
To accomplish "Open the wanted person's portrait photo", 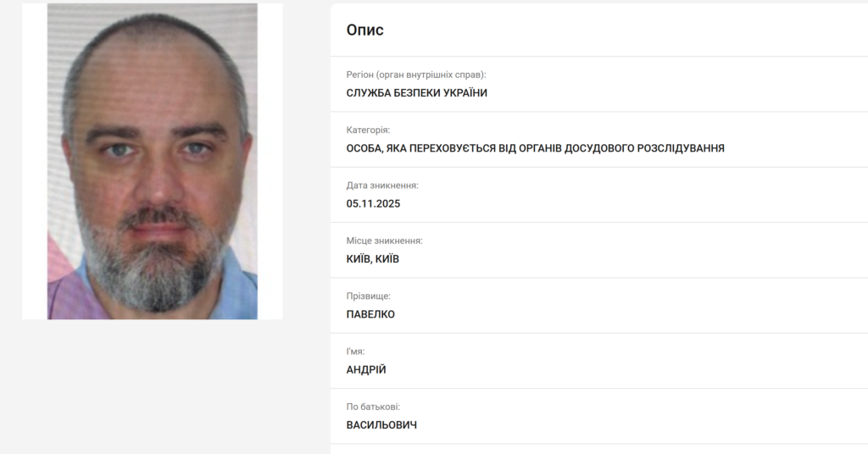I will [153, 161].
